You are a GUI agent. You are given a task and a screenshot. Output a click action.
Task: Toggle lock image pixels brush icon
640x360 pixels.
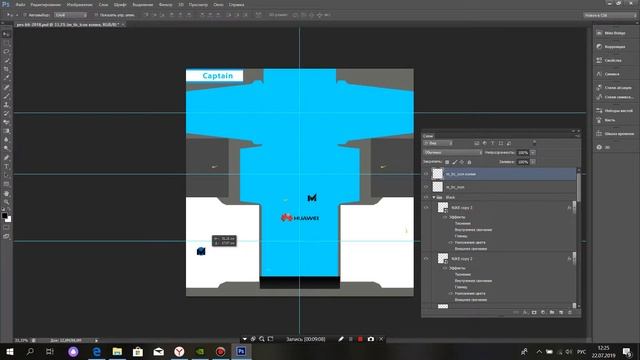[455, 162]
